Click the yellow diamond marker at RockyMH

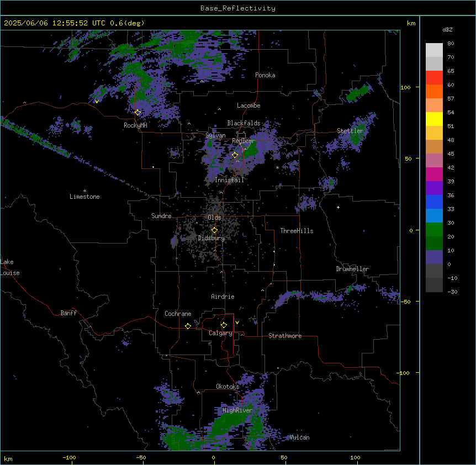tap(138, 113)
